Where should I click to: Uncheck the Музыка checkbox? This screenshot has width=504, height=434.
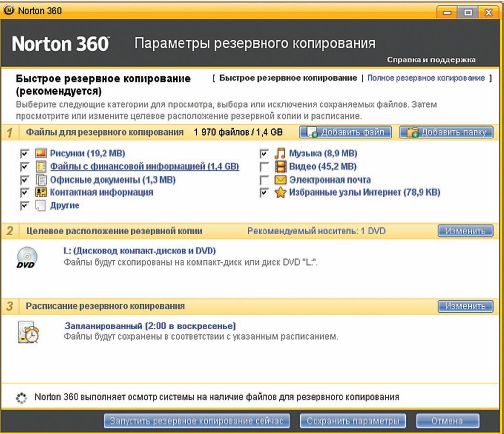264,153
